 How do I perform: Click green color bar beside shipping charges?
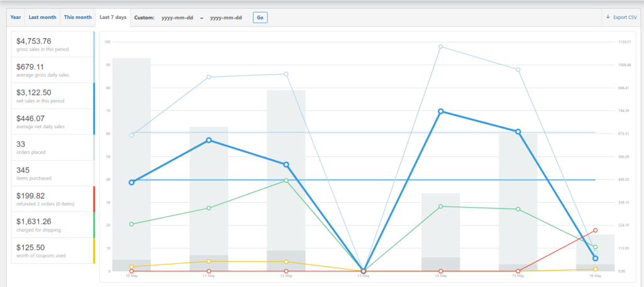[x=94, y=225]
